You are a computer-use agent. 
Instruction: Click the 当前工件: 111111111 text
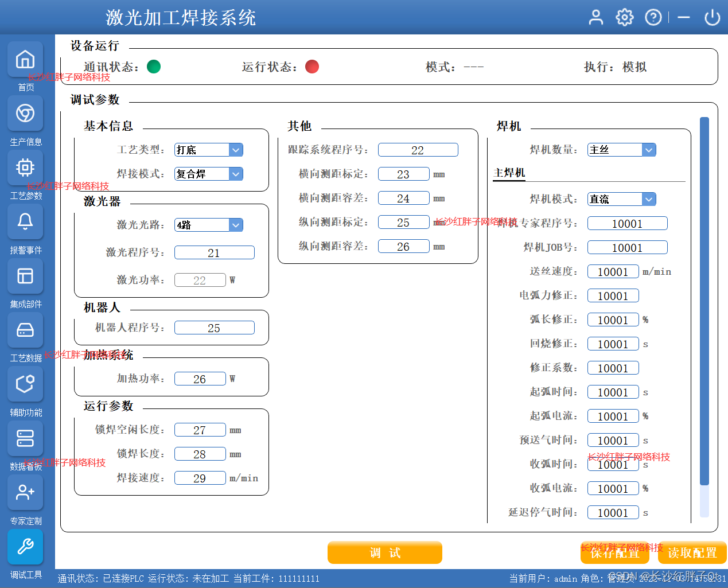tap(277, 579)
